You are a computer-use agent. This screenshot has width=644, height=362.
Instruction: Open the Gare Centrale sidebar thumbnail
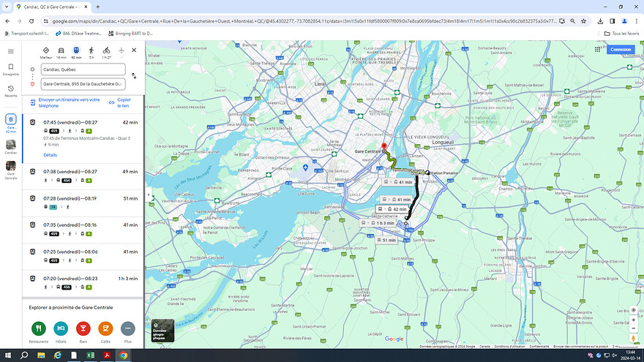point(11,170)
